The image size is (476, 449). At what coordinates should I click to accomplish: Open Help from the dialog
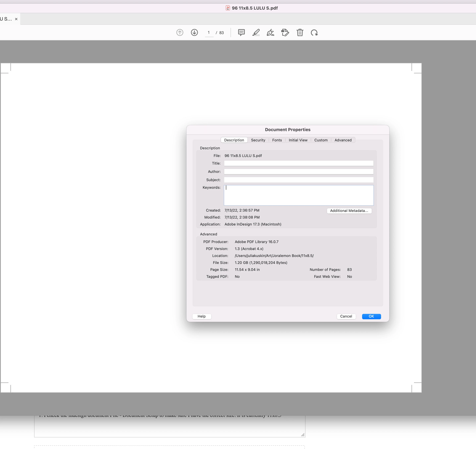(202, 316)
